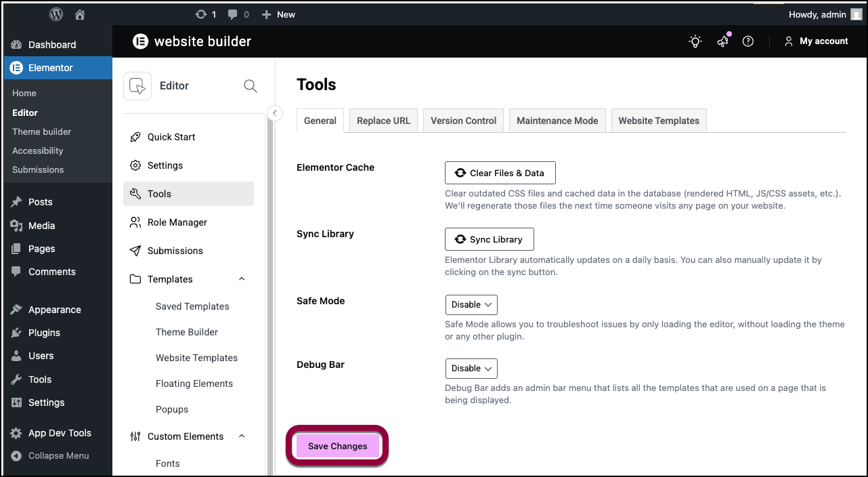Collapse the Templates section chevron
This screenshot has height=477, width=868.
click(x=242, y=279)
